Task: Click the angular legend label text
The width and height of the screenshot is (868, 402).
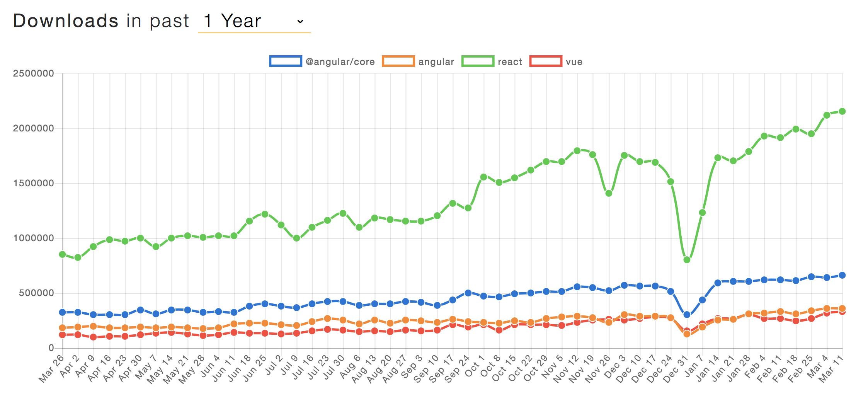Action: coord(436,62)
